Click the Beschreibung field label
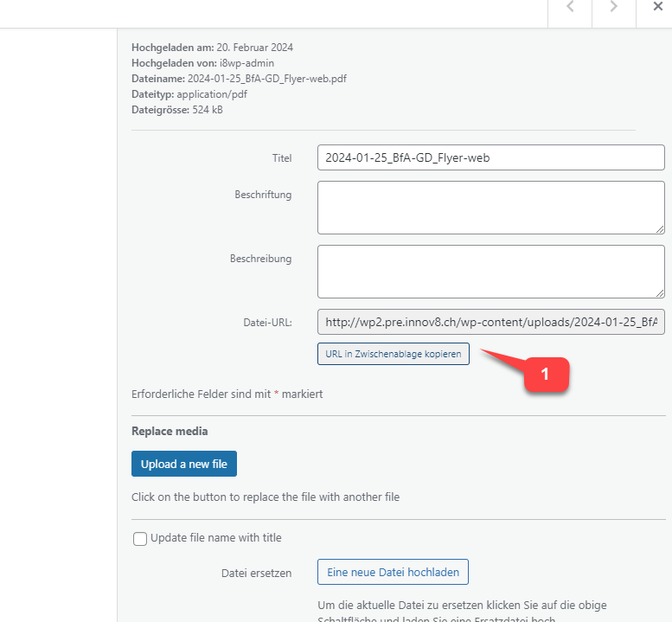 [x=260, y=259]
